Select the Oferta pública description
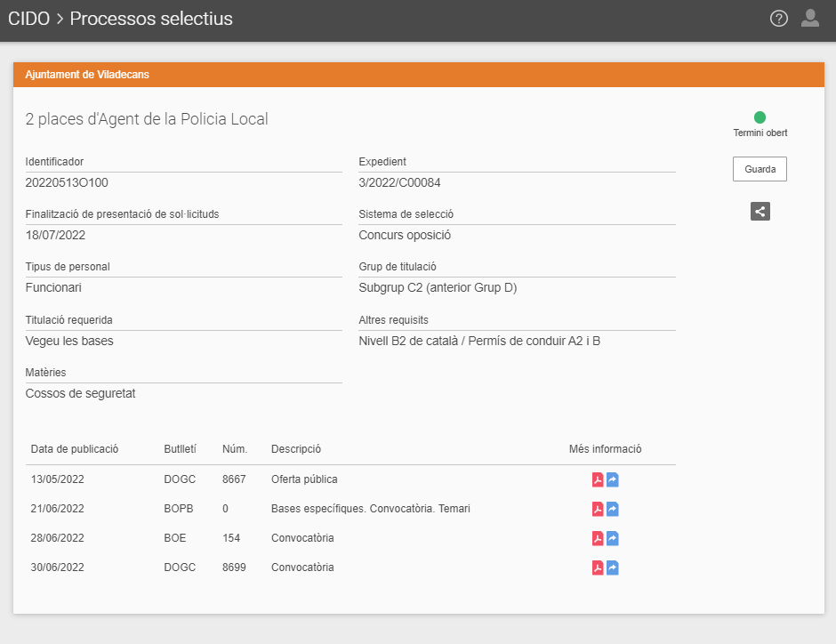This screenshot has height=644, width=836. point(304,479)
